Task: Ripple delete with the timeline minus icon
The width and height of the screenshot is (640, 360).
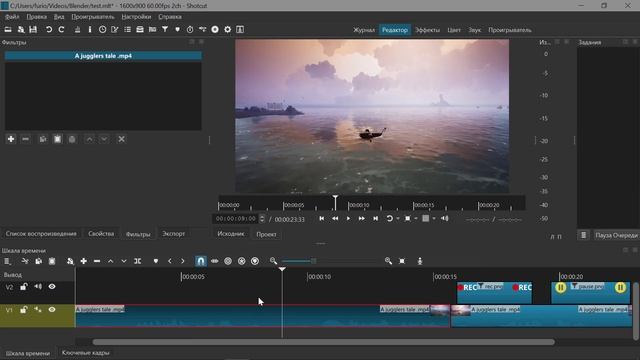Action: 97,261
